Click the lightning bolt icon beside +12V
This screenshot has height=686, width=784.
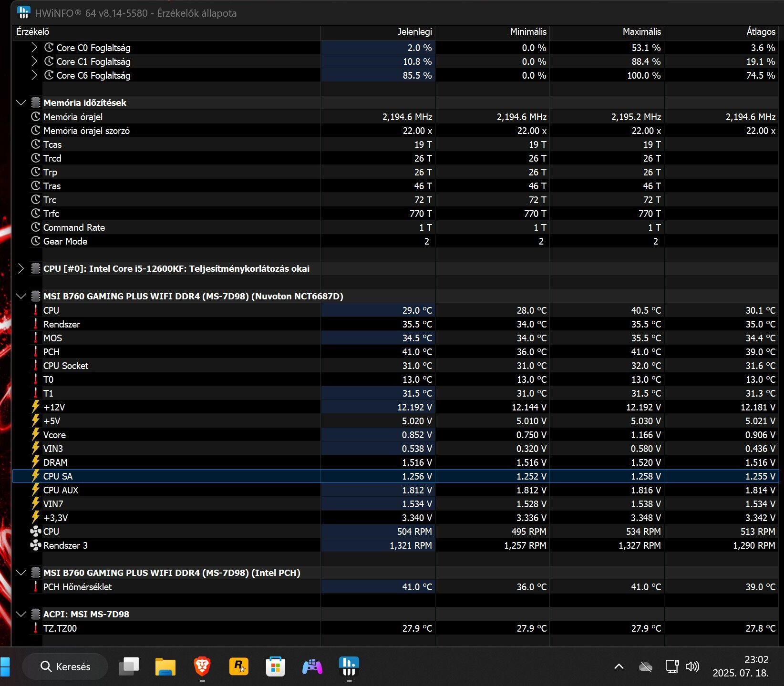pos(35,407)
